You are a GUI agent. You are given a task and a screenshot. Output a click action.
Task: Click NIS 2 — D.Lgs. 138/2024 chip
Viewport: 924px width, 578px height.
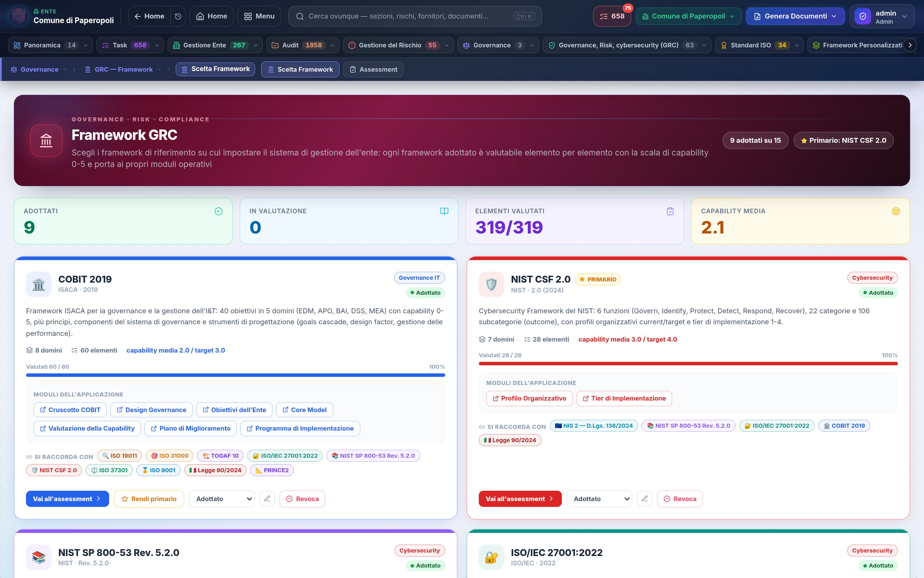594,425
